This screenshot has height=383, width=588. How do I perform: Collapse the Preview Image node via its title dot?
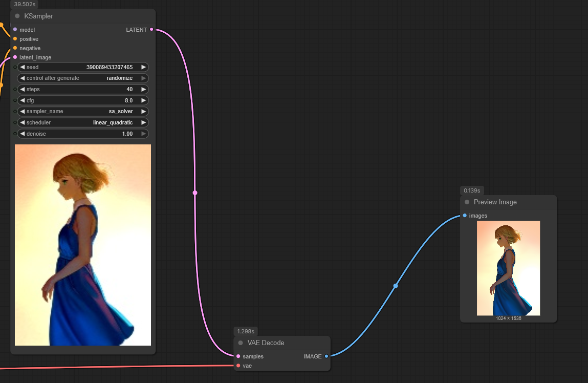(x=467, y=202)
